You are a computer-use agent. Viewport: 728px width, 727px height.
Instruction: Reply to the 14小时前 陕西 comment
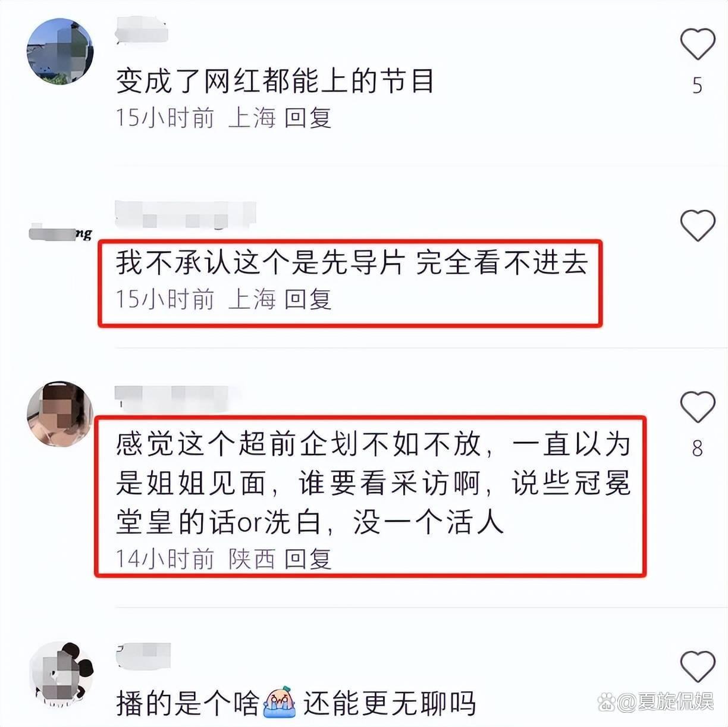(307, 558)
